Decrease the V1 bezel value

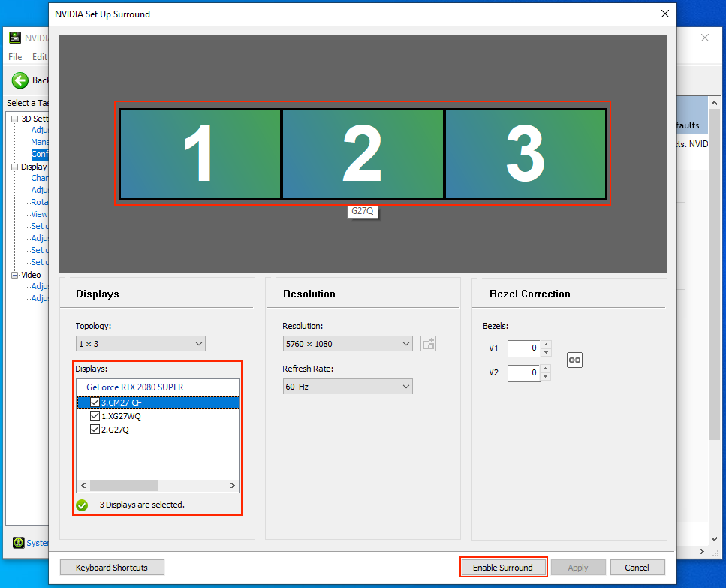(547, 353)
